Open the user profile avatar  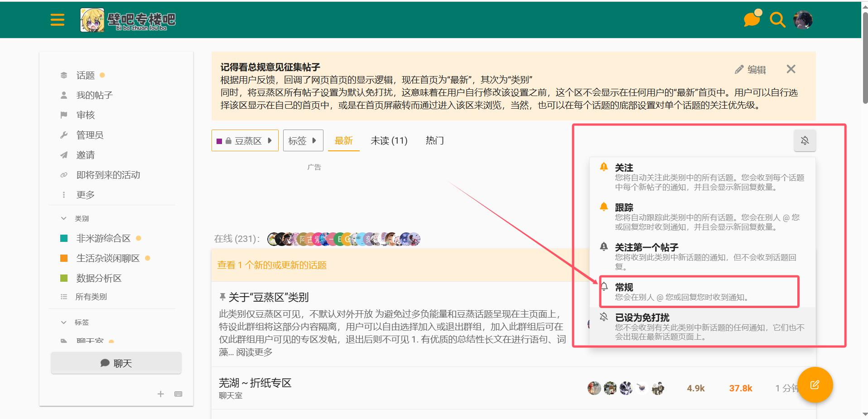click(x=803, y=20)
